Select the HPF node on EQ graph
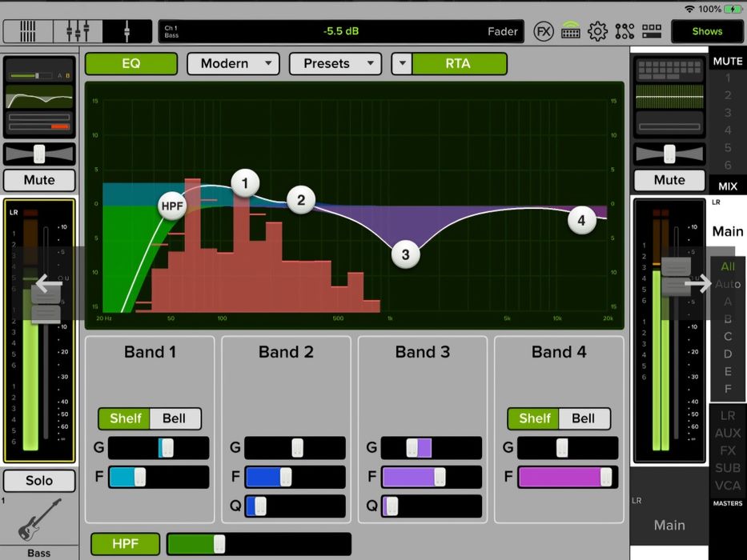 pos(172,206)
